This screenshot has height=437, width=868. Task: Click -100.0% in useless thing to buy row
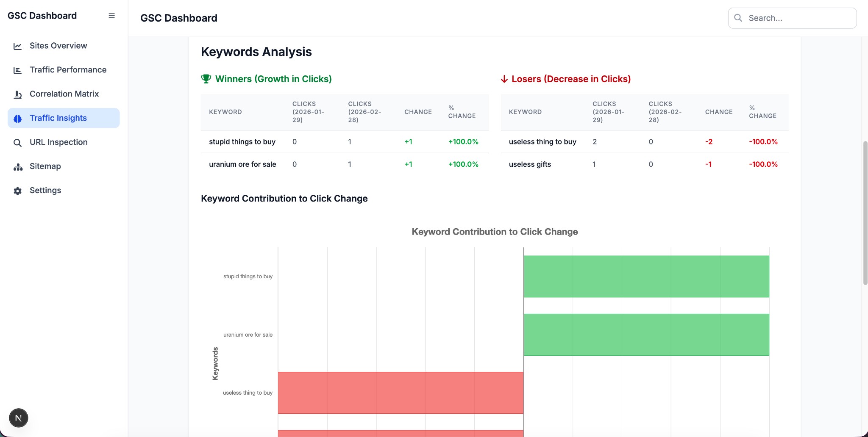pyautogui.click(x=763, y=141)
